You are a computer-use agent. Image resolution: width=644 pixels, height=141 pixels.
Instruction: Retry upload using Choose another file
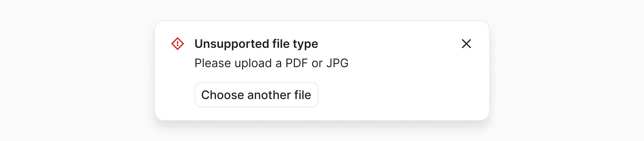[x=256, y=95]
